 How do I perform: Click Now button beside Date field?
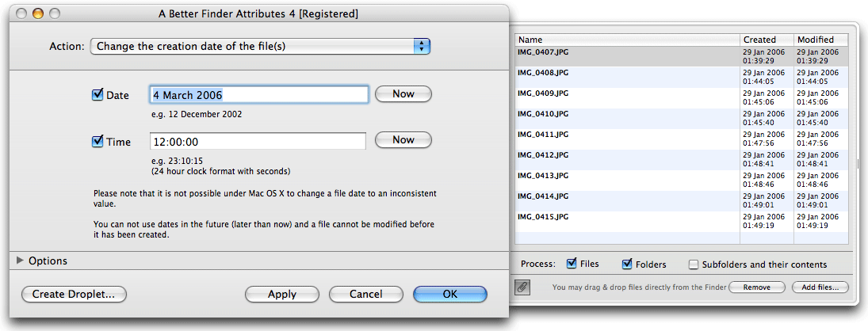[403, 94]
